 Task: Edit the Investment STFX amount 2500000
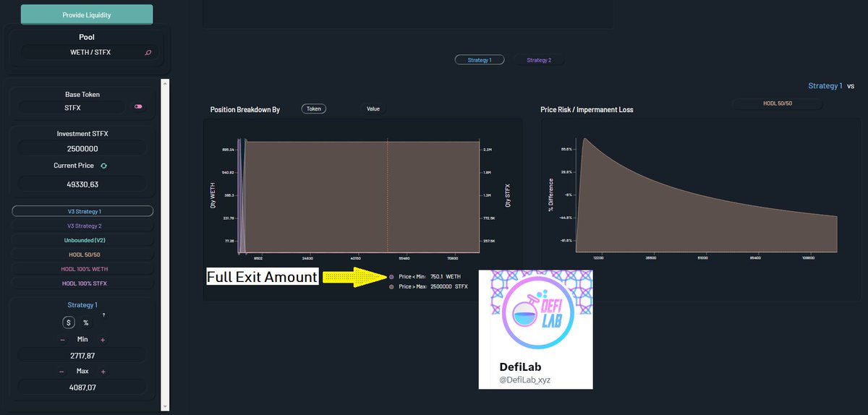tap(82, 148)
